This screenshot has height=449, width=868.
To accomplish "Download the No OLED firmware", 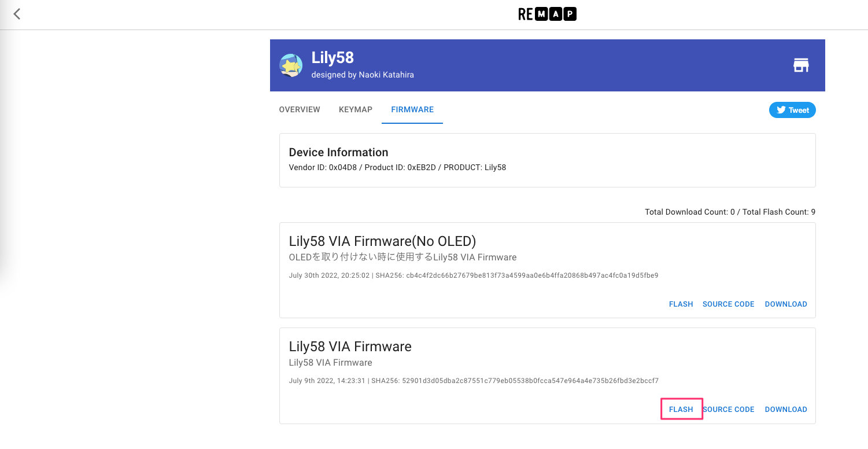I will coord(786,304).
